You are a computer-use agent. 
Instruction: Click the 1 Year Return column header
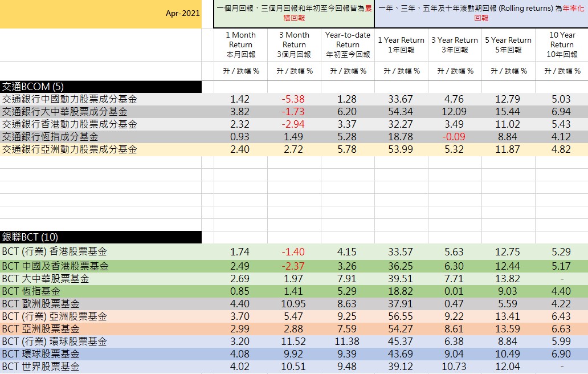[401, 44]
